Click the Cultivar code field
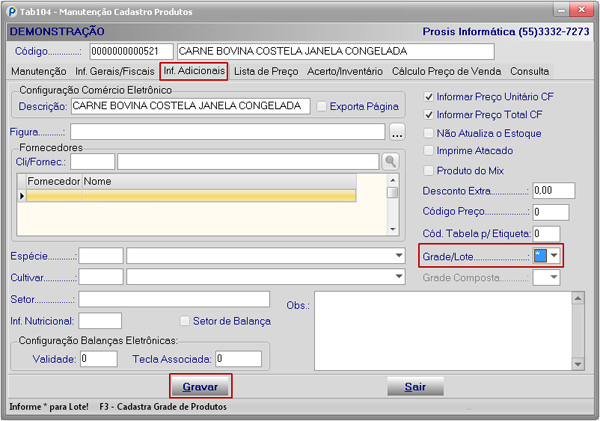The width and height of the screenshot is (600, 421). (x=101, y=277)
